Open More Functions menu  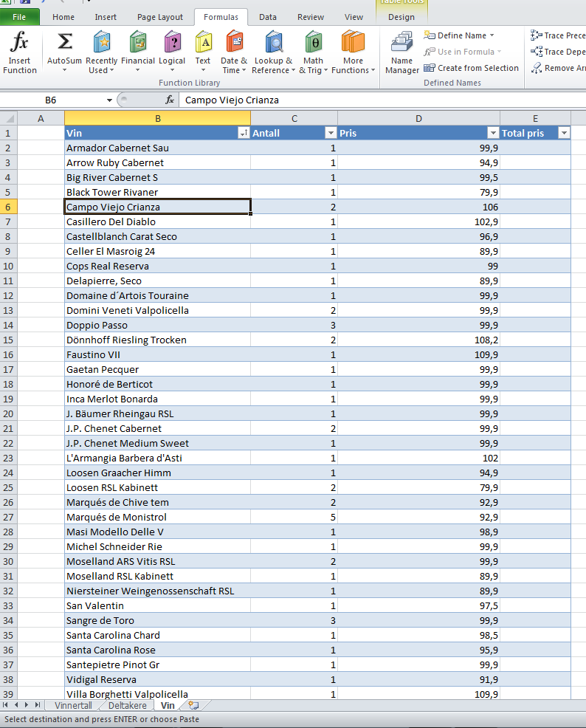tap(353, 52)
